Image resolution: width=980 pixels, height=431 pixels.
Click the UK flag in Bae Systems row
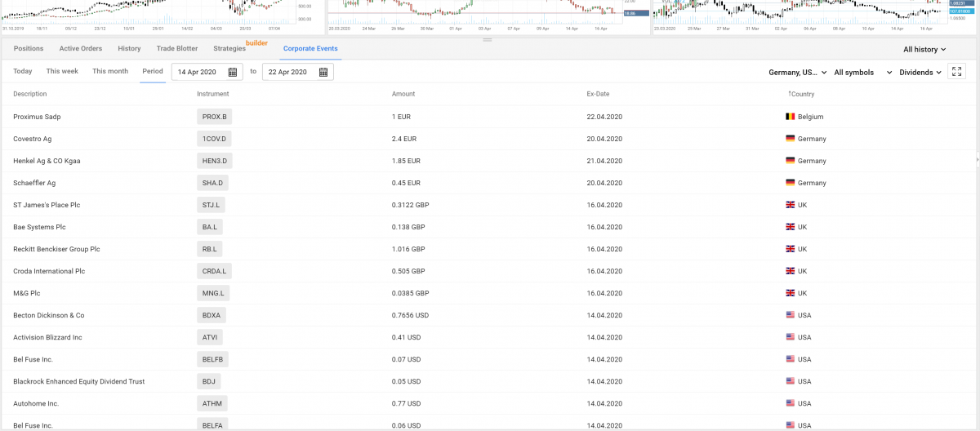[x=790, y=227]
